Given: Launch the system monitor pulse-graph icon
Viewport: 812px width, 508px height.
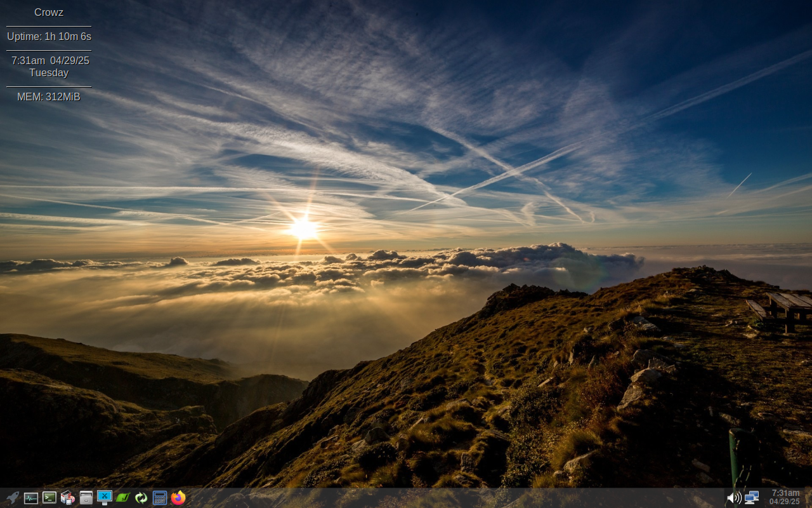Looking at the screenshot, I should click(31, 498).
